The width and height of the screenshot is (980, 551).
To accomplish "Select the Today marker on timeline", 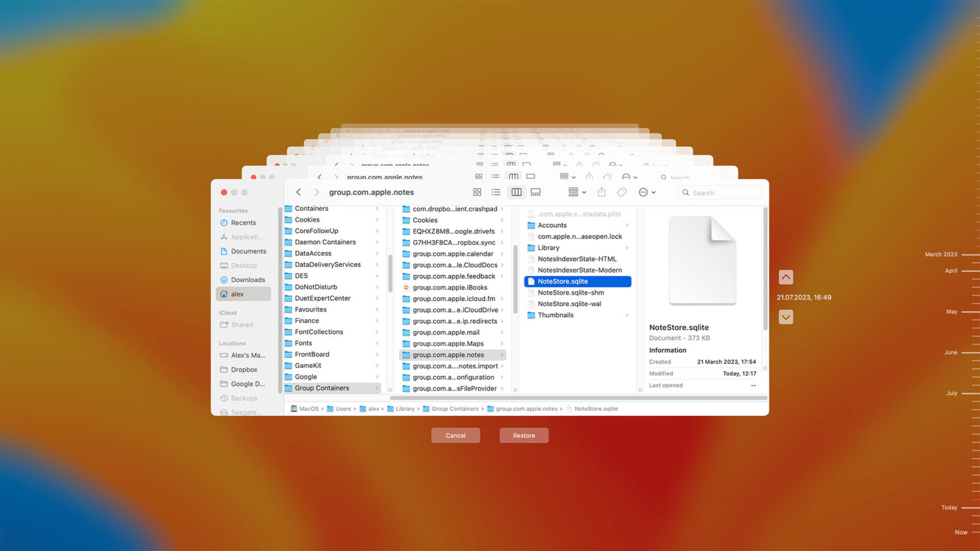I will tap(949, 508).
